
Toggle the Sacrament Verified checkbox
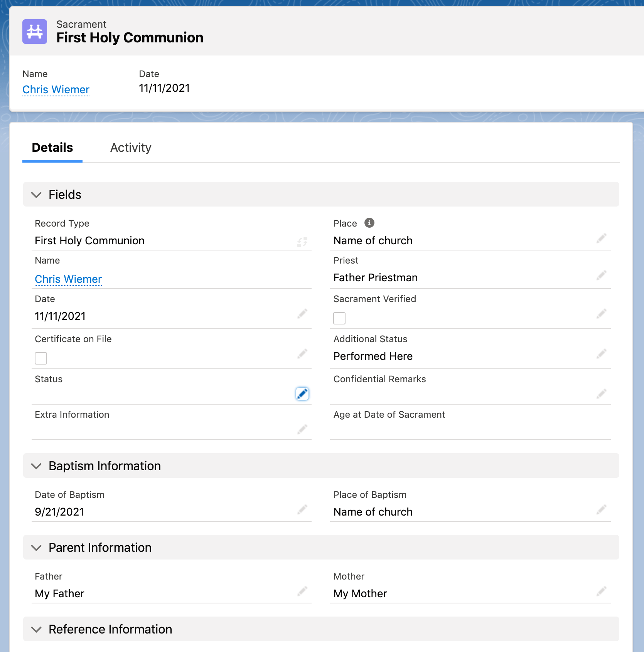(x=339, y=318)
